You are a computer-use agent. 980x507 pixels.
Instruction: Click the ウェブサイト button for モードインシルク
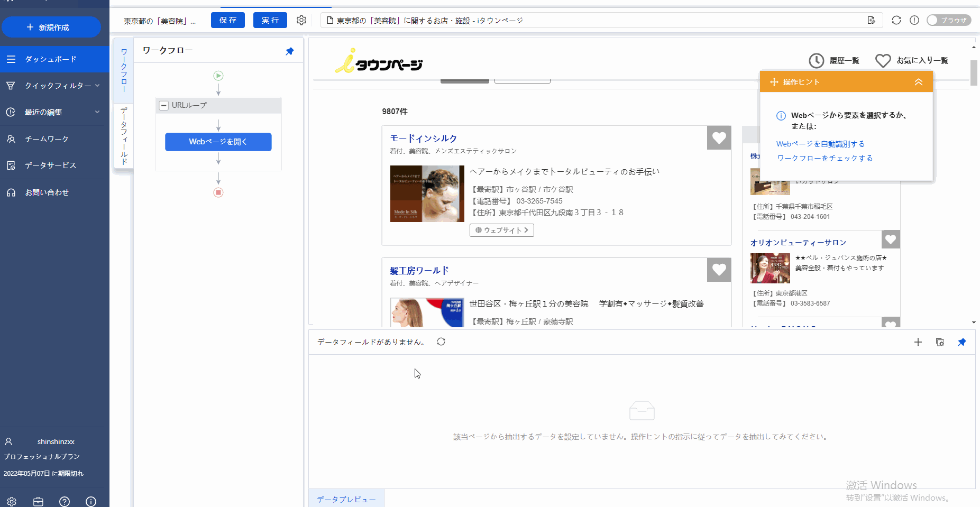pos(502,231)
